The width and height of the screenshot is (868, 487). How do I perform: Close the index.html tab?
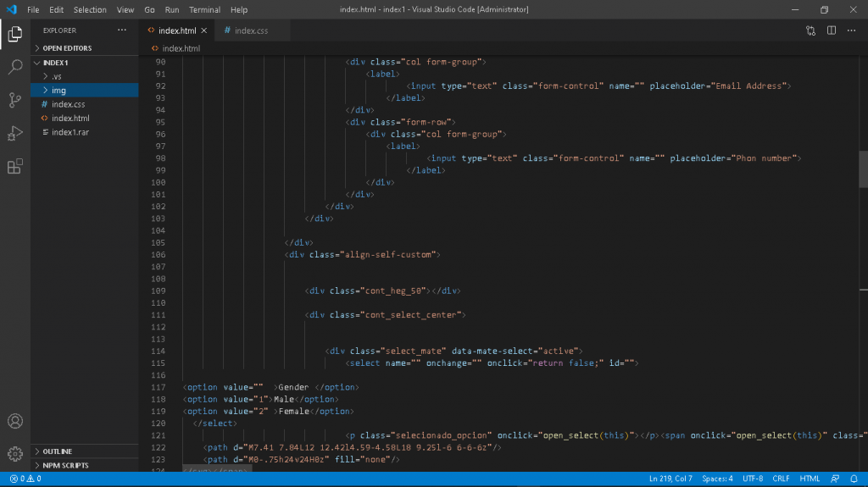point(203,30)
